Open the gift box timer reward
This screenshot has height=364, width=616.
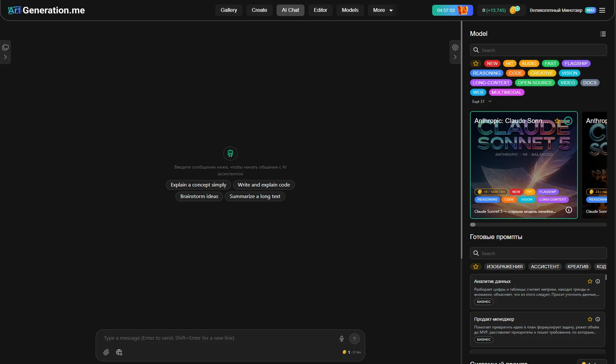(452, 10)
